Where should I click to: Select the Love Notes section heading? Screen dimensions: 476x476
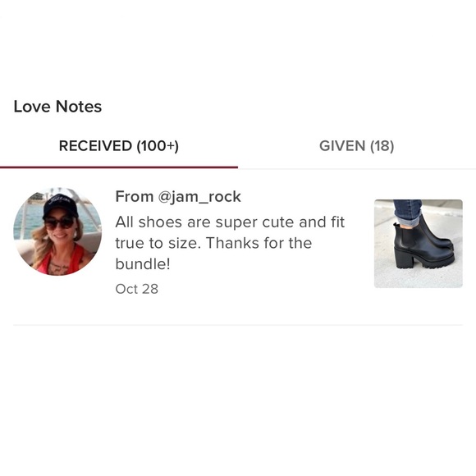click(x=57, y=107)
